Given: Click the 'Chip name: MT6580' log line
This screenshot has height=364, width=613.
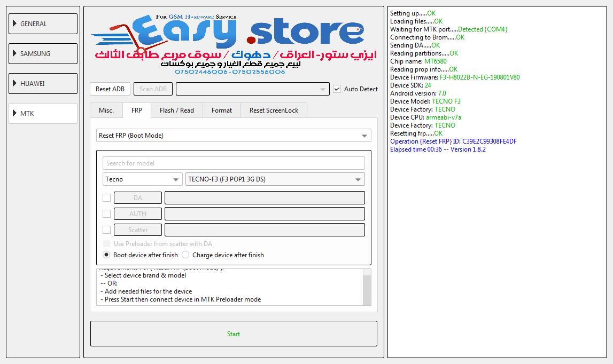Looking at the screenshot, I should coord(418,61).
